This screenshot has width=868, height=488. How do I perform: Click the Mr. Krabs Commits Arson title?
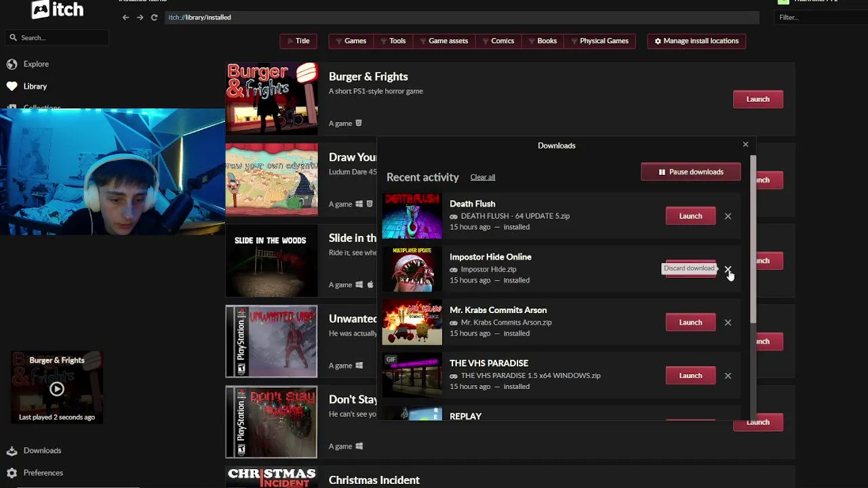(498, 310)
